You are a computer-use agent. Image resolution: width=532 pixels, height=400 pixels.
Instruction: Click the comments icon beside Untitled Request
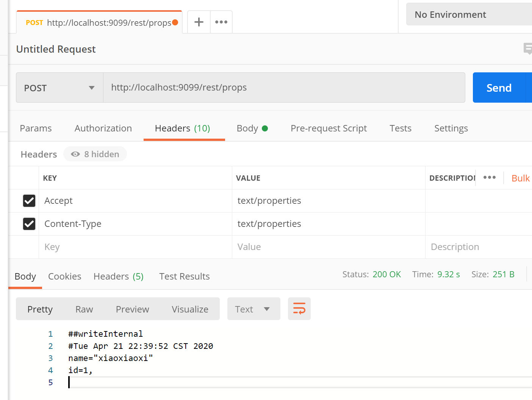coord(527,48)
